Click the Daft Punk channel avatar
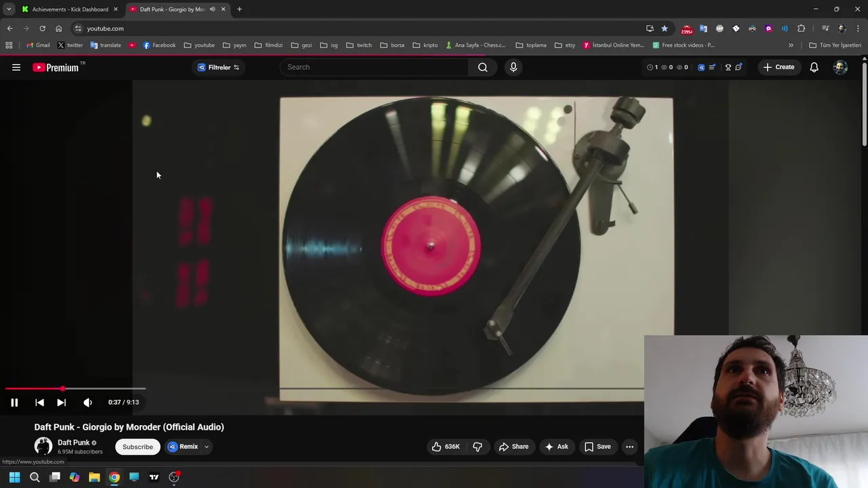Image resolution: width=868 pixels, height=488 pixels. [43, 446]
